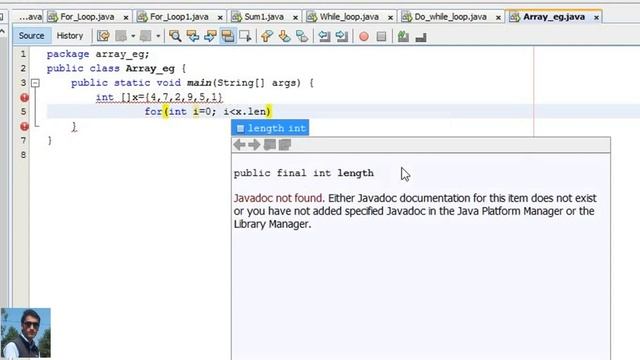Jump to Next Bookmark icon
640x360 pixels.
tap(284, 36)
